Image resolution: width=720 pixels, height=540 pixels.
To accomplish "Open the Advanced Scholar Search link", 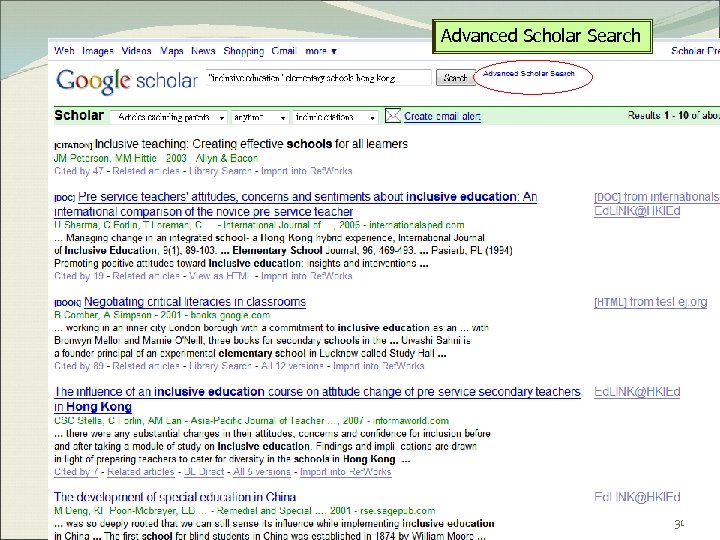I will pos(529,73).
